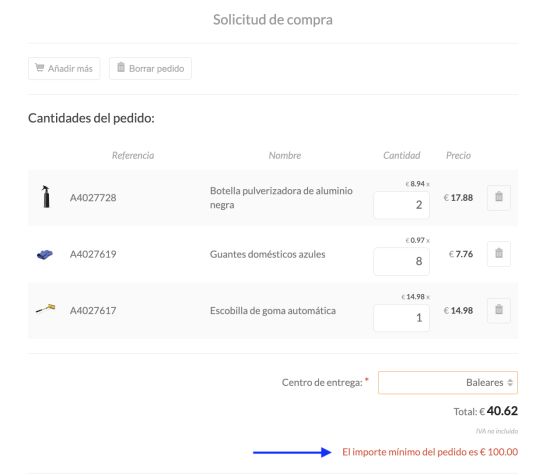Click the Guantes domésticos azules product name
The image size is (560, 476).
(x=268, y=254)
